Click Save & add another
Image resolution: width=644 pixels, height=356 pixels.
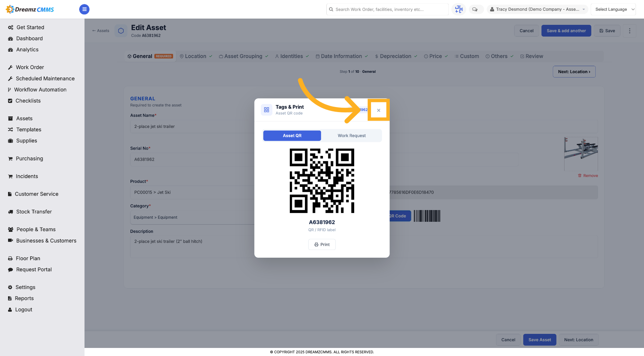[x=566, y=31]
